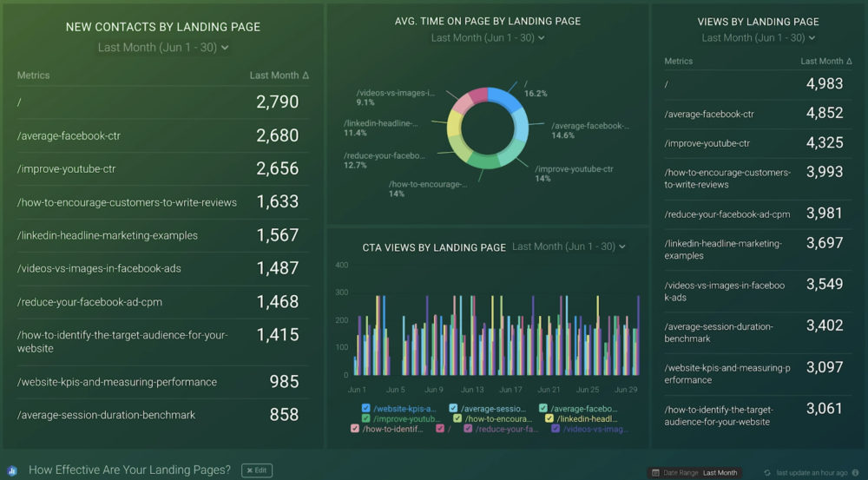868x480 pixels.
Task: Toggle the /average-facebo legend checkbox
Action: [543, 408]
